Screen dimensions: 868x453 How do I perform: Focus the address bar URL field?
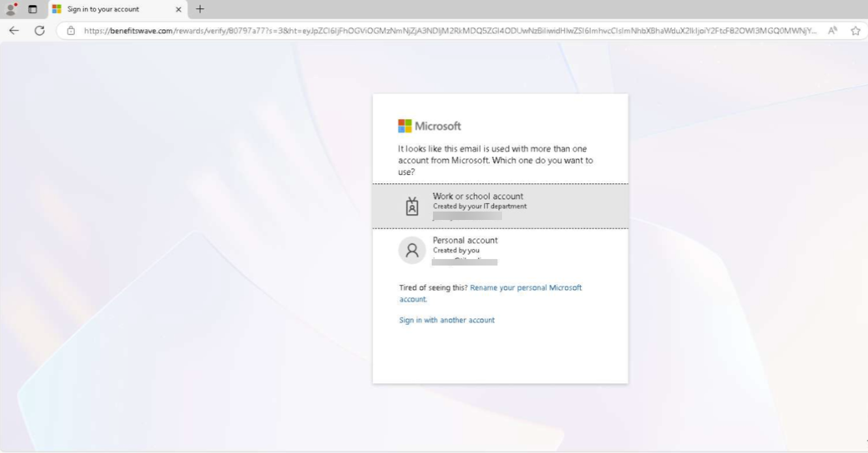coord(449,31)
